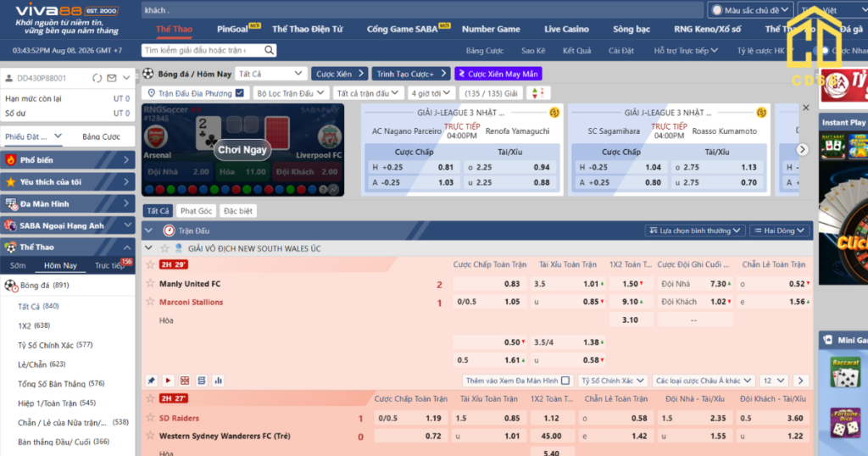Select Tỷ Số Chính Xác in sidebar list
868x456 pixels.
click(x=55, y=345)
